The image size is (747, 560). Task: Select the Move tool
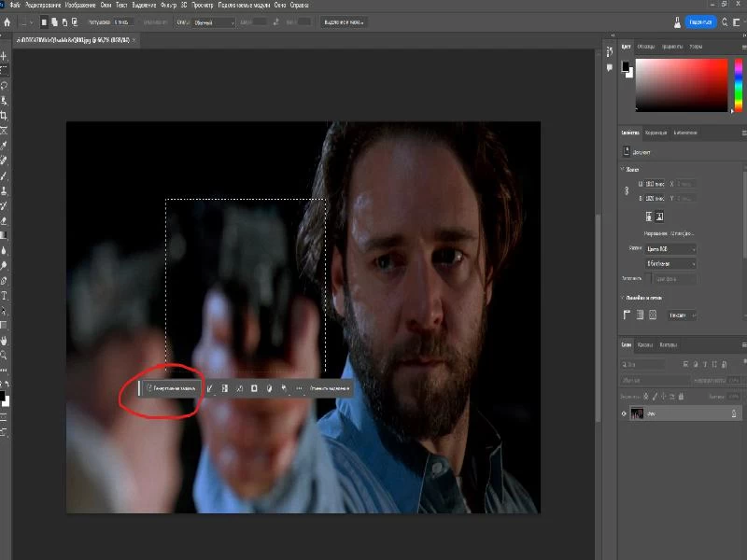[4, 56]
